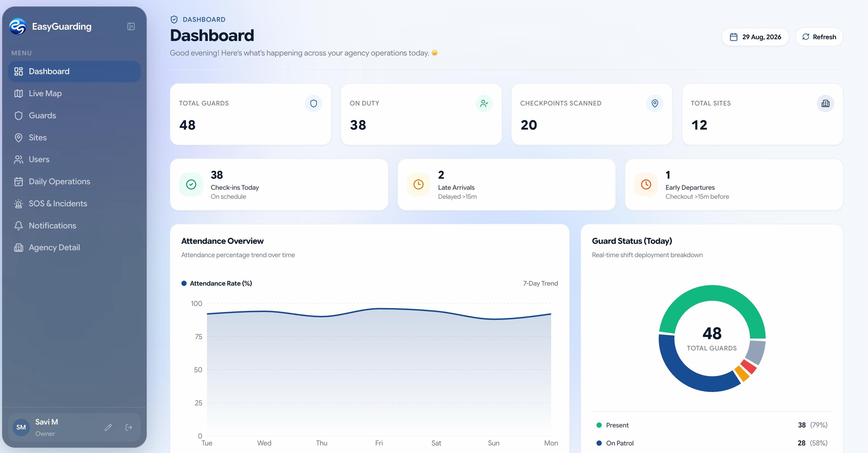This screenshot has height=453, width=868.
Task: Click the Attendance Overview heading
Action: click(222, 241)
